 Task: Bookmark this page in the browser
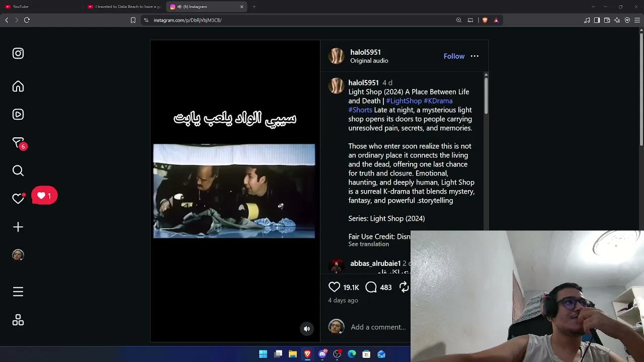[x=133, y=20]
